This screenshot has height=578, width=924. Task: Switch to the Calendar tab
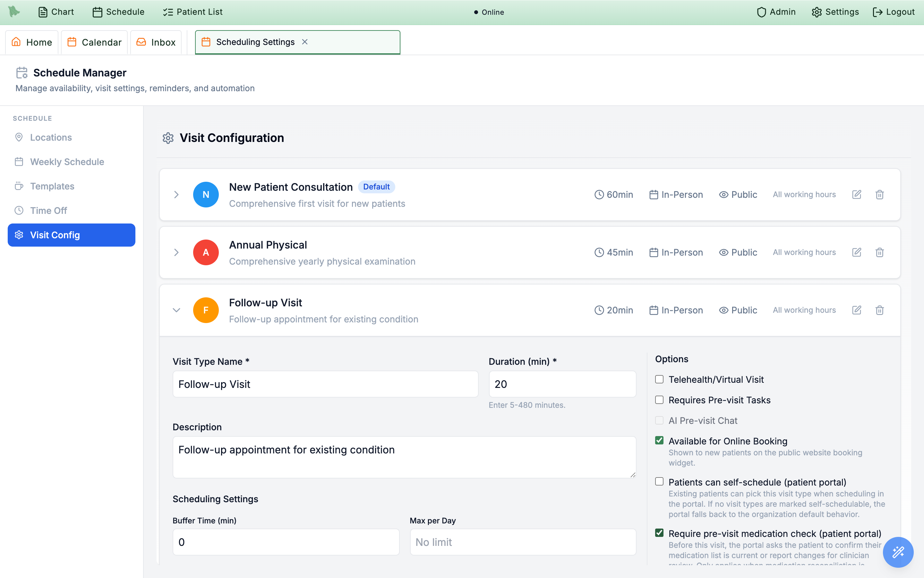point(94,42)
